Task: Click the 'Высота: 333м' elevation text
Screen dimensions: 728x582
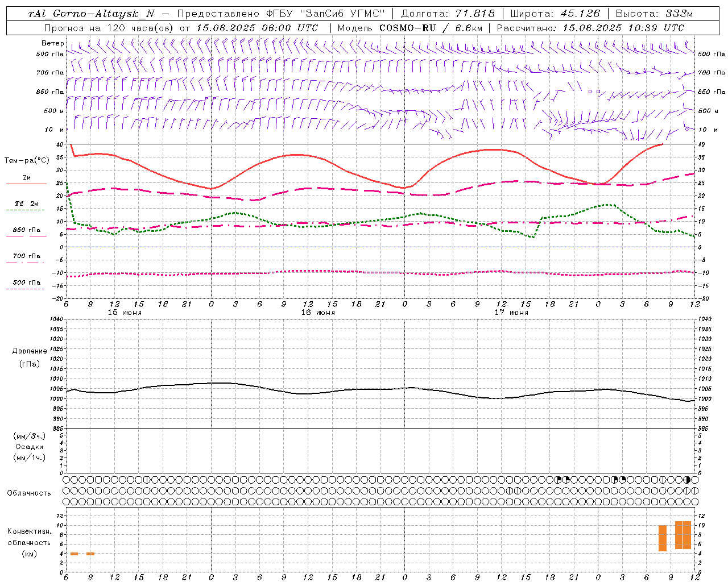Action: pos(654,14)
